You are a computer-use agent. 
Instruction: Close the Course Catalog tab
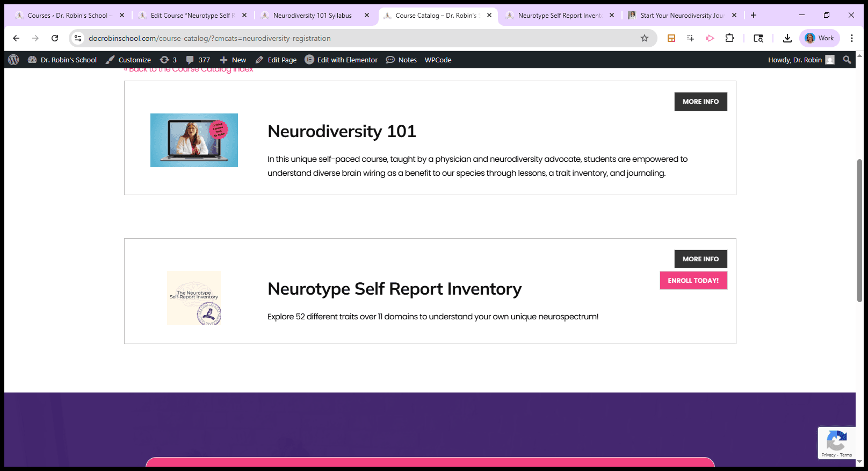[489, 15]
